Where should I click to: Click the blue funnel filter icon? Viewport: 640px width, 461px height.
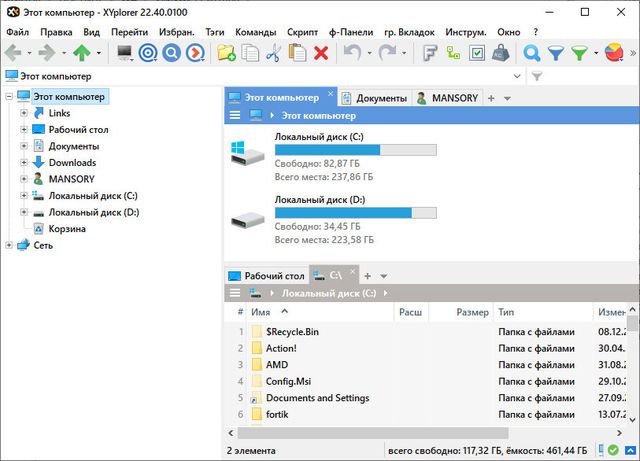pos(556,53)
